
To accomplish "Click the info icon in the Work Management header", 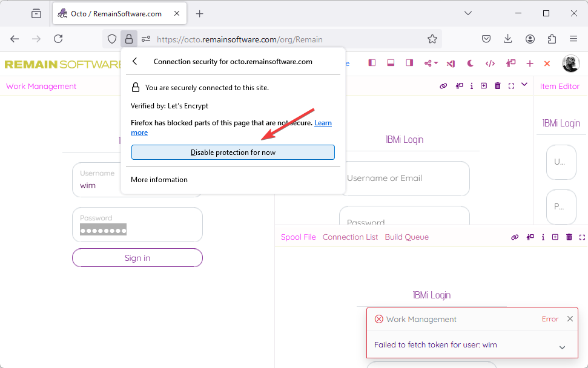I will (x=471, y=86).
